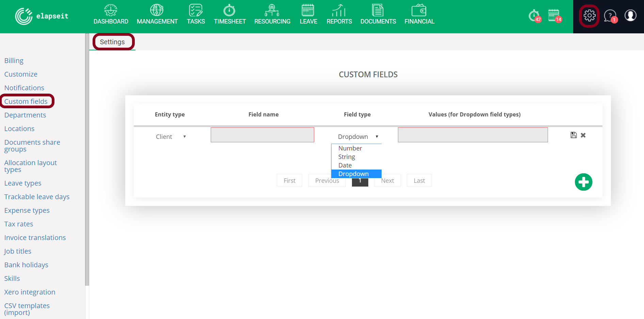The width and height of the screenshot is (644, 319).
Task: Open Job titles settings
Action: 18,251
